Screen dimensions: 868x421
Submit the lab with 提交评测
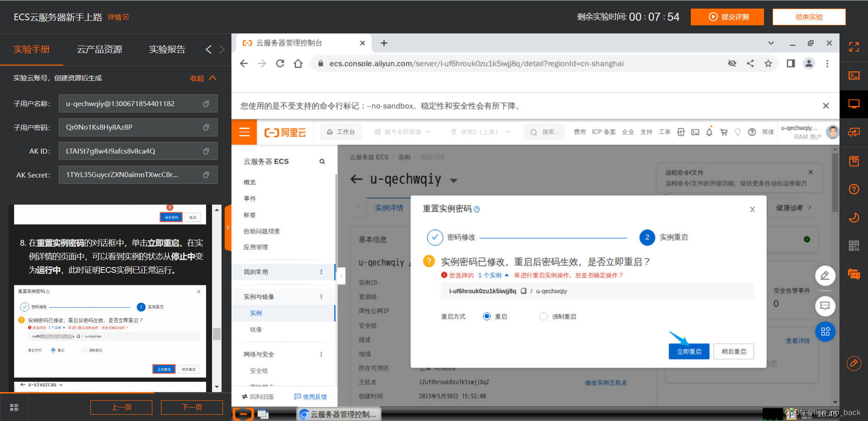click(727, 17)
